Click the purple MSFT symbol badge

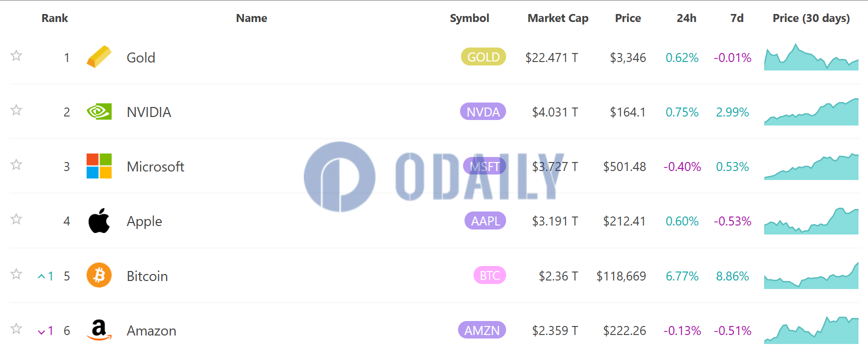[485, 166]
